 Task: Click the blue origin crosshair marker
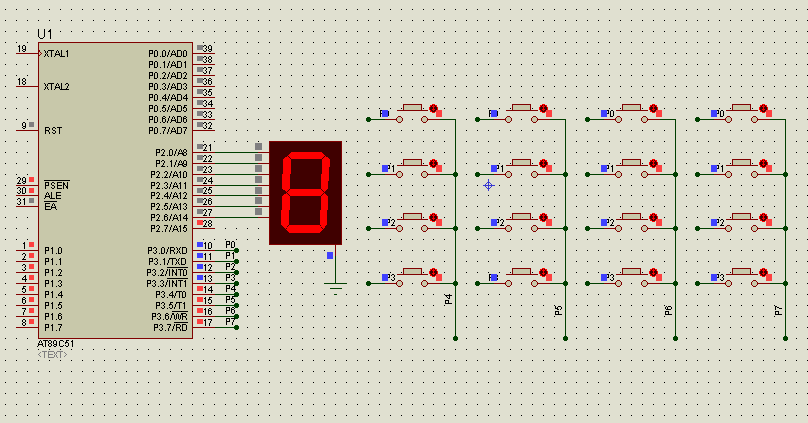[x=489, y=185]
